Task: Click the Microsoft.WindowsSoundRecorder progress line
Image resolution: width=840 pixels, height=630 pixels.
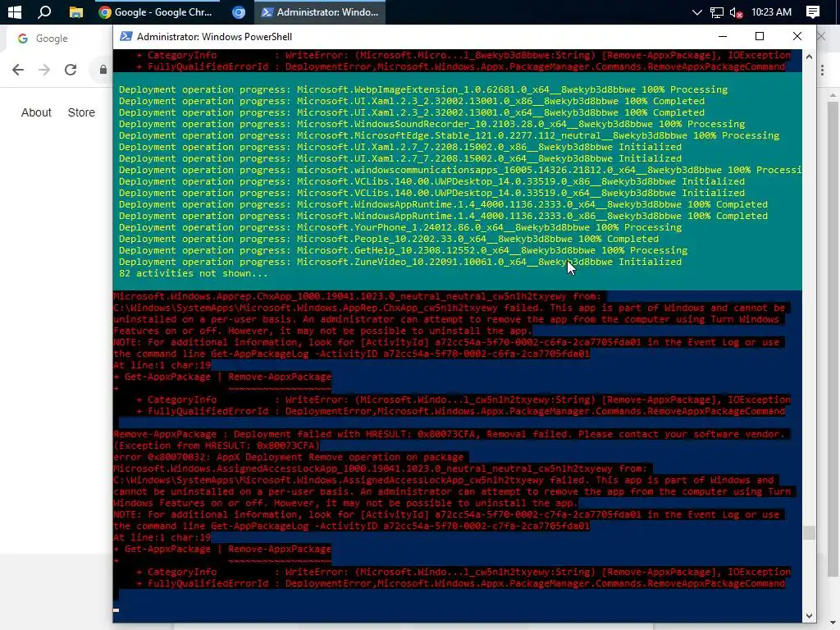Action: click(x=431, y=125)
